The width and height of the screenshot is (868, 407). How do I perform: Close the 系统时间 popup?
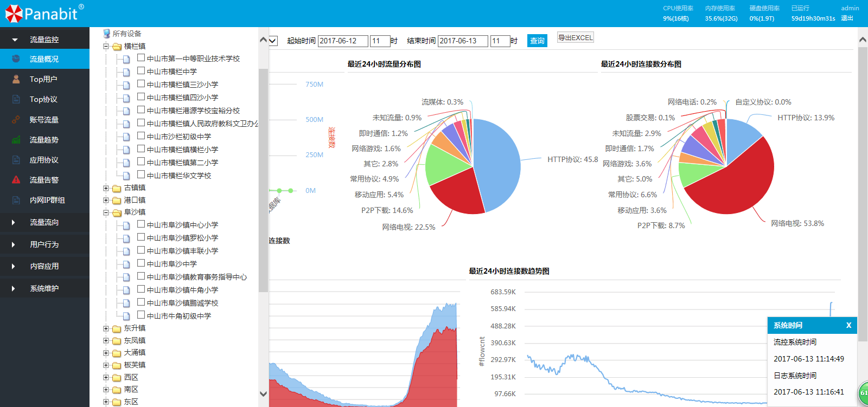click(848, 325)
